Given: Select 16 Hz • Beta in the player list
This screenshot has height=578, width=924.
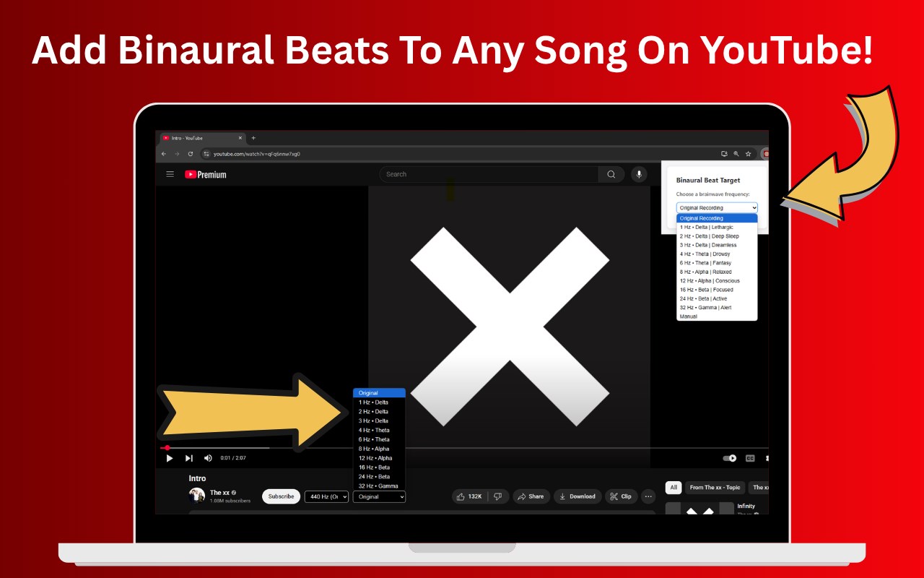Looking at the screenshot, I should [x=379, y=467].
